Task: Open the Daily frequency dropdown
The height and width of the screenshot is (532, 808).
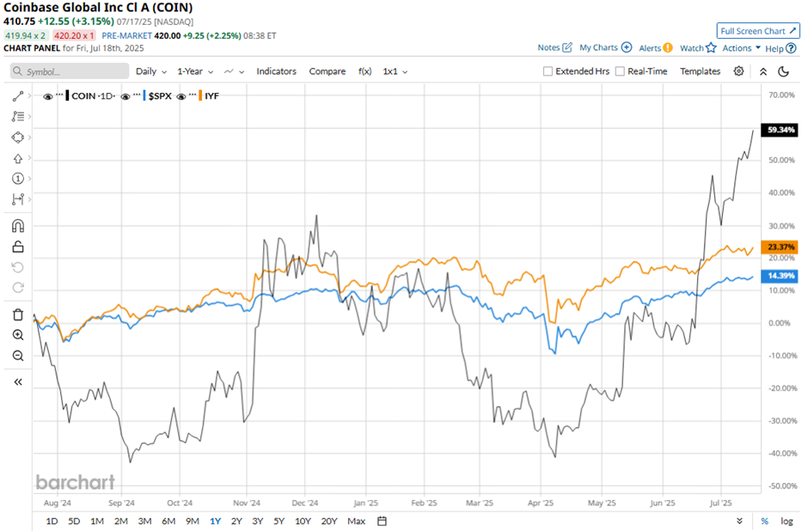Action: 151,71
